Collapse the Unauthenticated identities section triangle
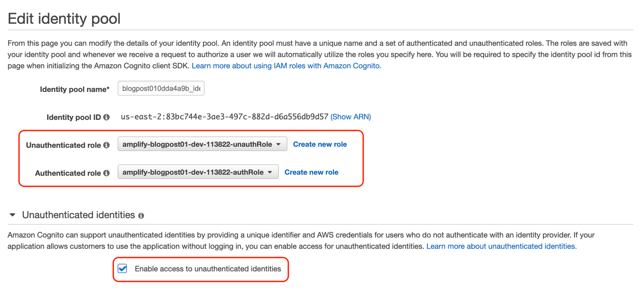Screen dimensions: 644x294 12,215
